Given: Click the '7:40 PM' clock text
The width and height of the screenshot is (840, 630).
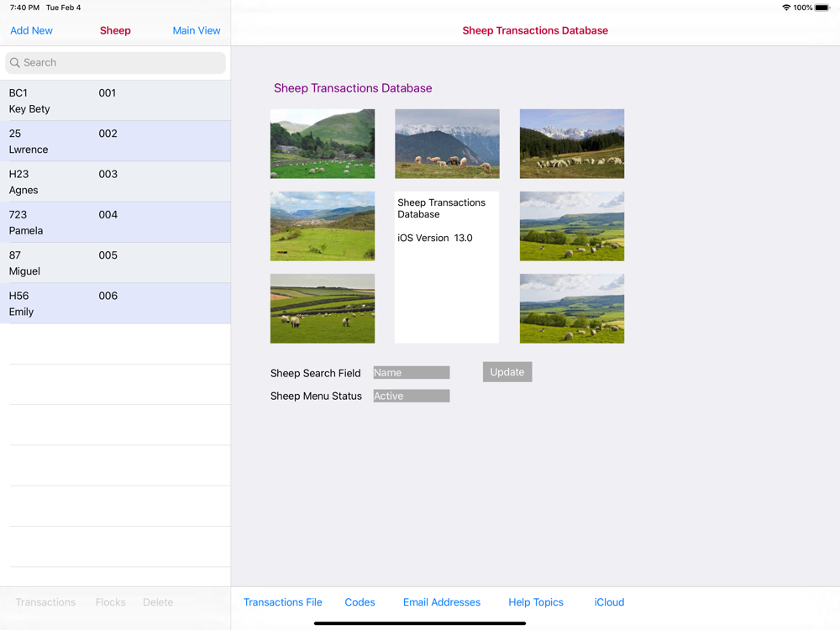Looking at the screenshot, I should tap(24, 8).
